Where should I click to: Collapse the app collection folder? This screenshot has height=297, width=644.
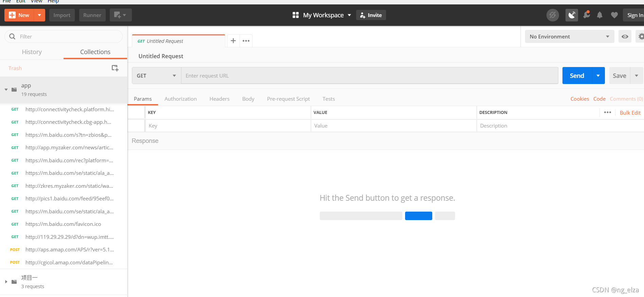point(6,89)
